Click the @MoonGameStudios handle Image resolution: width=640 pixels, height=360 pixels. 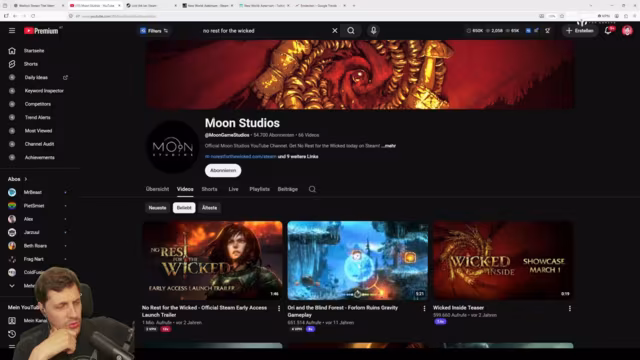pyautogui.click(x=227, y=135)
